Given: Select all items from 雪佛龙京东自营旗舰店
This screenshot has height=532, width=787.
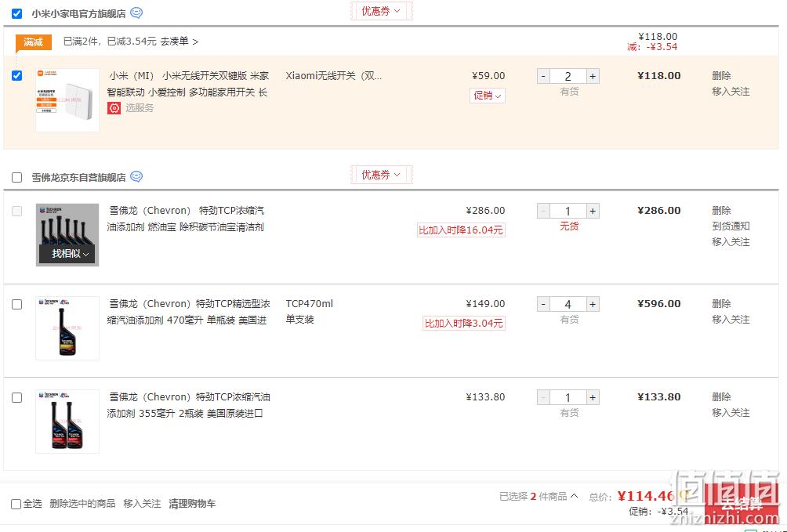Looking at the screenshot, I should click(x=17, y=177).
